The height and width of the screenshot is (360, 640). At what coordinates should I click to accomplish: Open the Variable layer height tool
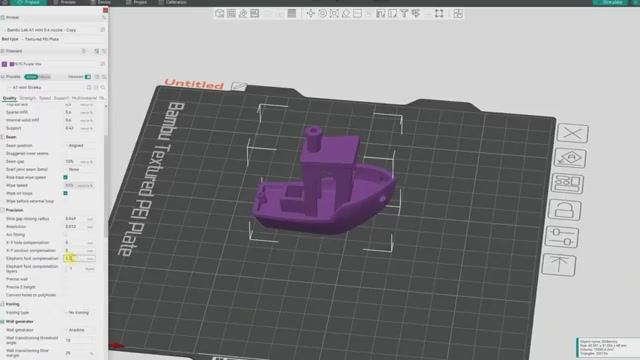click(292, 13)
